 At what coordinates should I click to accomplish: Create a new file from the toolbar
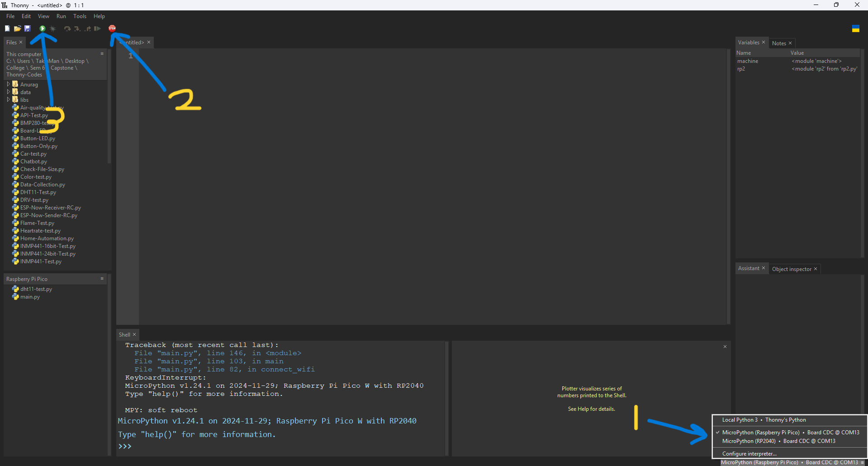coord(7,29)
